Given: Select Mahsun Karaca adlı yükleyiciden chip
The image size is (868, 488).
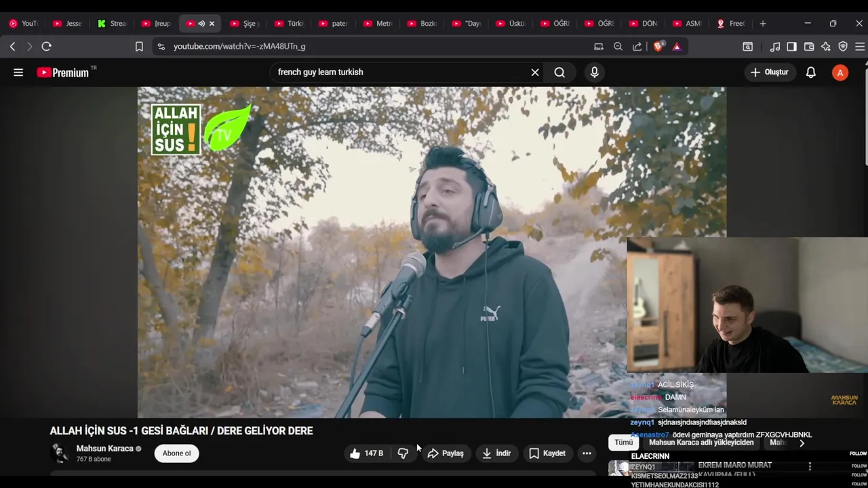Looking at the screenshot, I should pos(701,443).
